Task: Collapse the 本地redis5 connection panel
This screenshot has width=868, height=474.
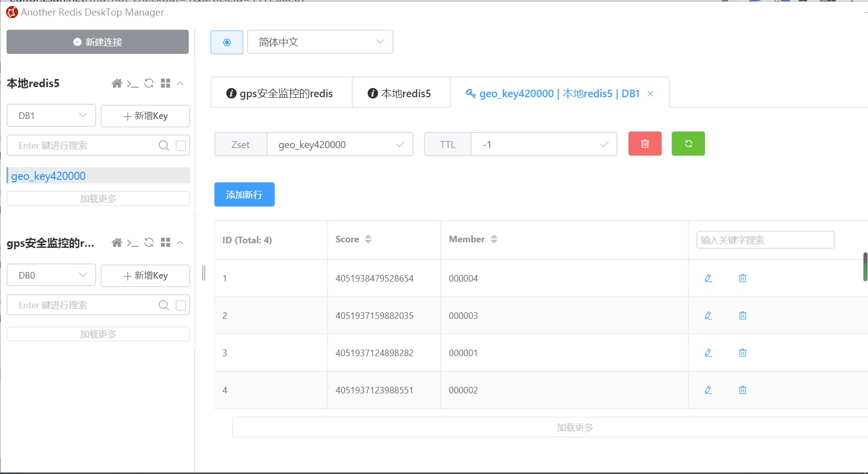Action: coord(180,84)
